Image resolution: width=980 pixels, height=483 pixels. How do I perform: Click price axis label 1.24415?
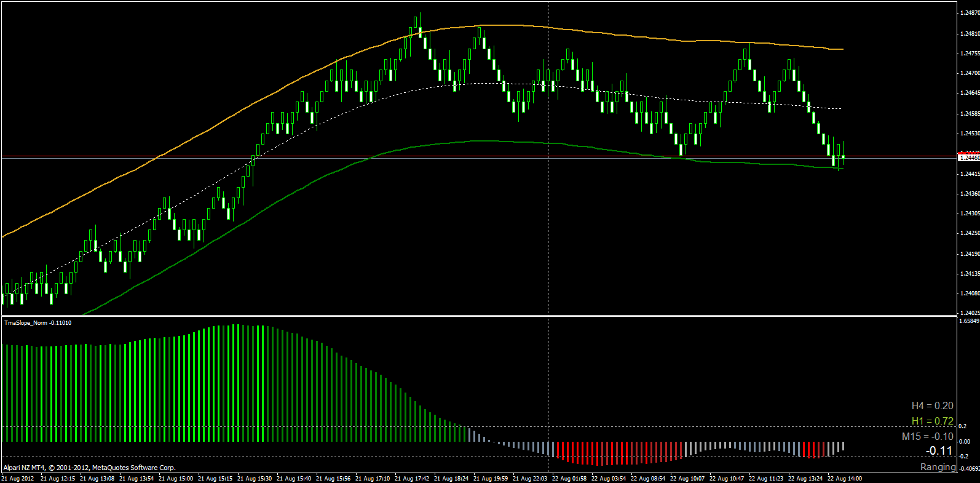click(970, 174)
